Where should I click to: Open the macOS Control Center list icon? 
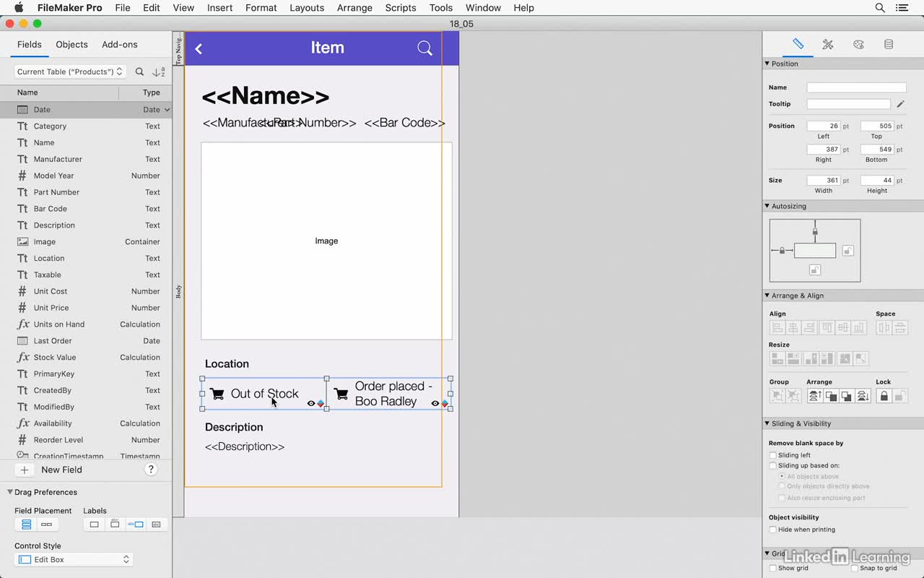click(902, 8)
